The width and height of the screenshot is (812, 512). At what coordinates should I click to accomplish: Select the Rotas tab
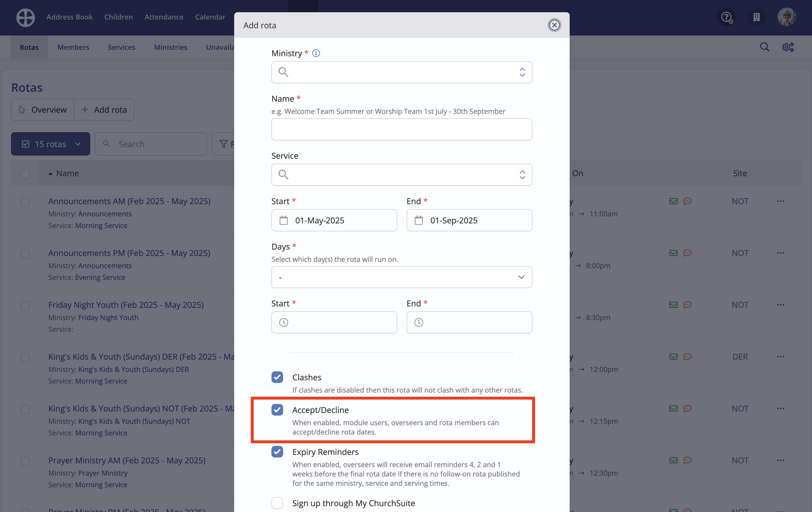coord(29,47)
